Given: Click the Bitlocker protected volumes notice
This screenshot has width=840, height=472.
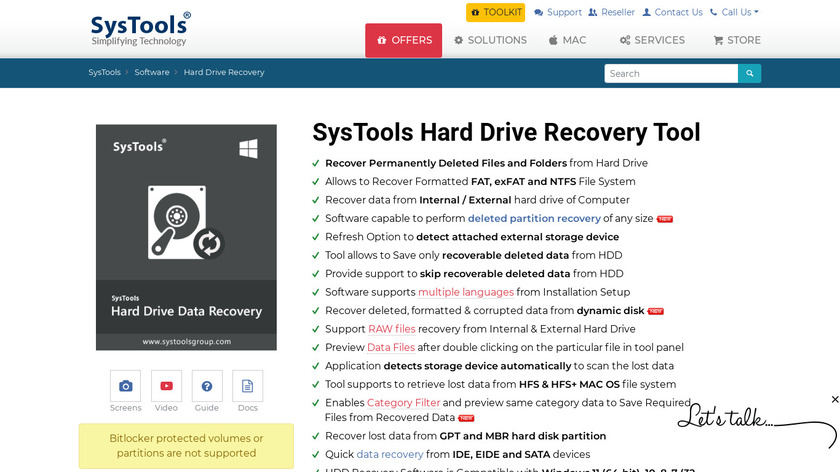Looking at the screenshot, I should point(186,446).
